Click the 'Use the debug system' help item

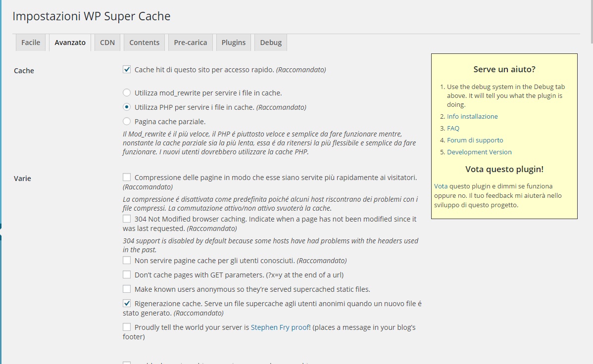[x=506, y=95]
